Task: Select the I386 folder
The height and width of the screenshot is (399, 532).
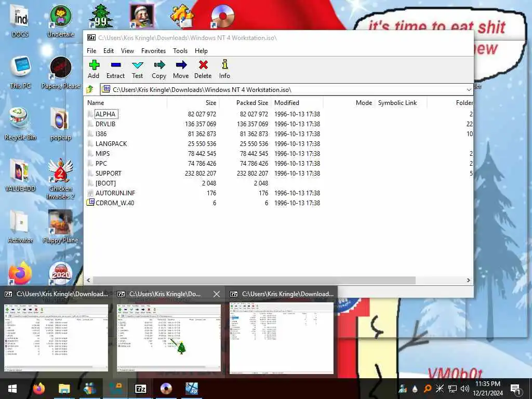Action: click(x=101, y=134)
